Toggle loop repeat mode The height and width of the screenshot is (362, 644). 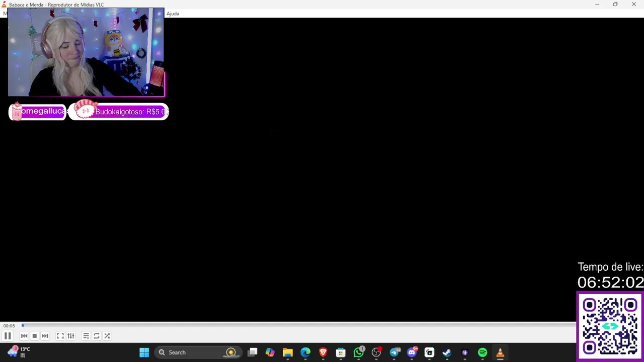coord(97,336)
